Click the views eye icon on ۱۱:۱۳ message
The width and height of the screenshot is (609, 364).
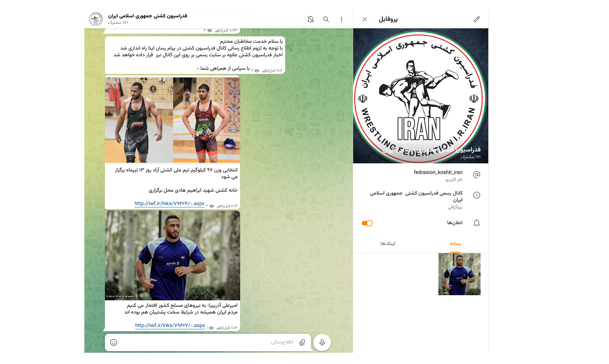(211, 328)
